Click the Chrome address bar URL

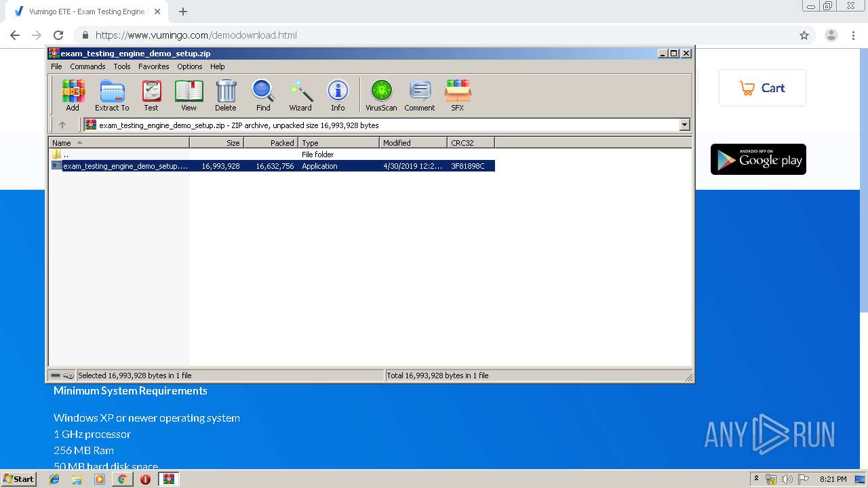[196, 35]
